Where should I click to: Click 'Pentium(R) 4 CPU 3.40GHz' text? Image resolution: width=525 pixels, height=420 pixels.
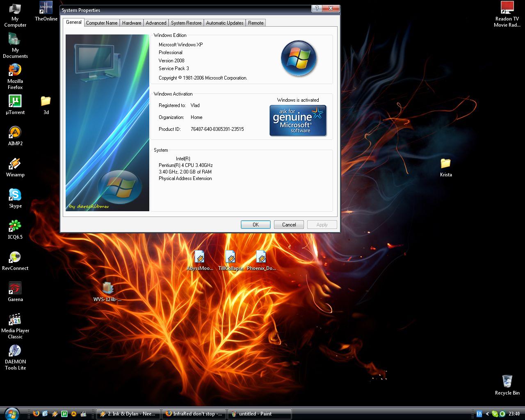[185, 165]
